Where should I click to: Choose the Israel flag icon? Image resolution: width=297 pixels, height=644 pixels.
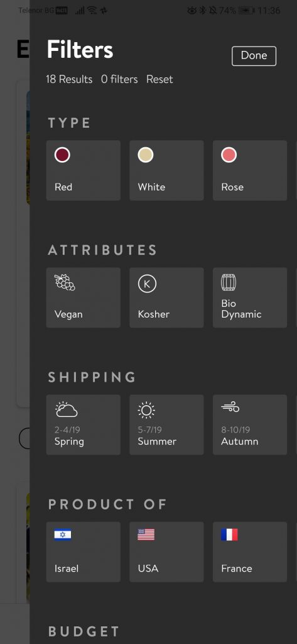[x=63, y=535]
